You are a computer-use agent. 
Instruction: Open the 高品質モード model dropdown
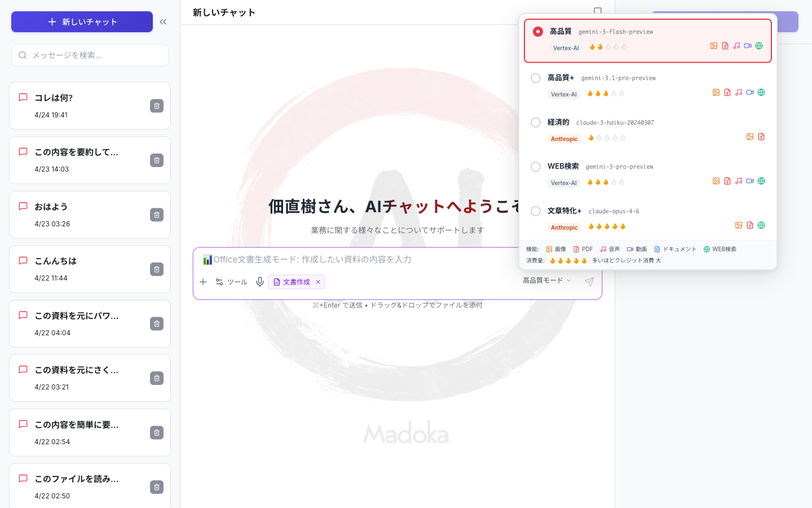tap(547, 281)
